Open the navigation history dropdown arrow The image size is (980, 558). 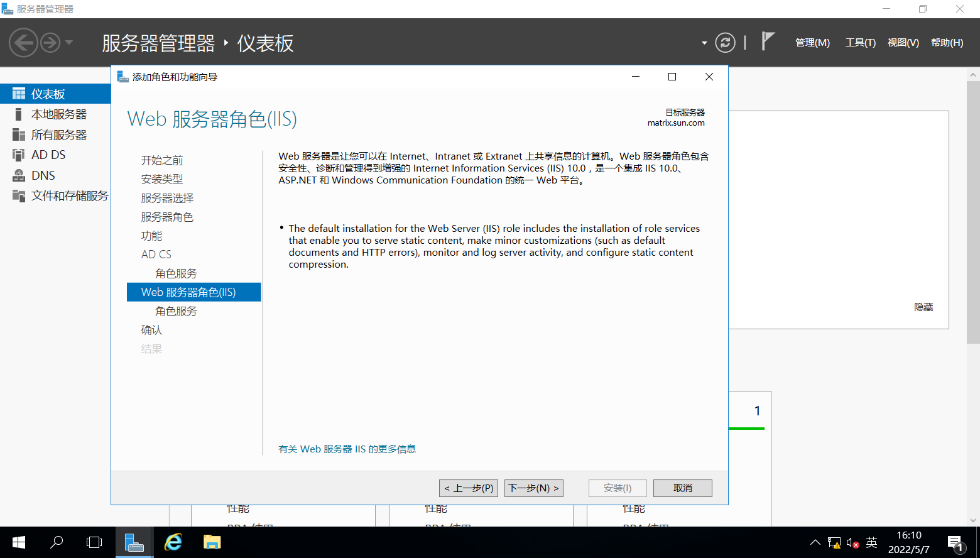(x=69, y=43)
